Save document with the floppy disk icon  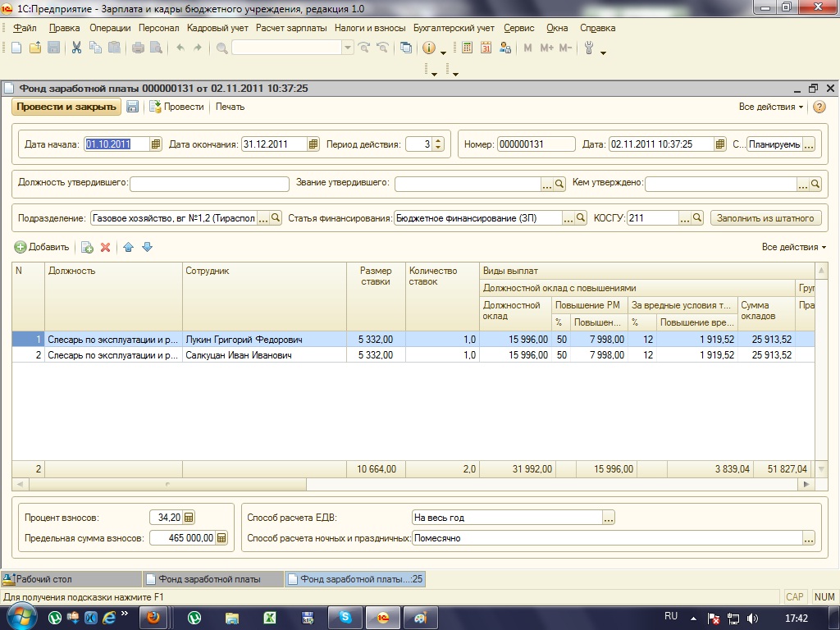click(x=132, y=107)
